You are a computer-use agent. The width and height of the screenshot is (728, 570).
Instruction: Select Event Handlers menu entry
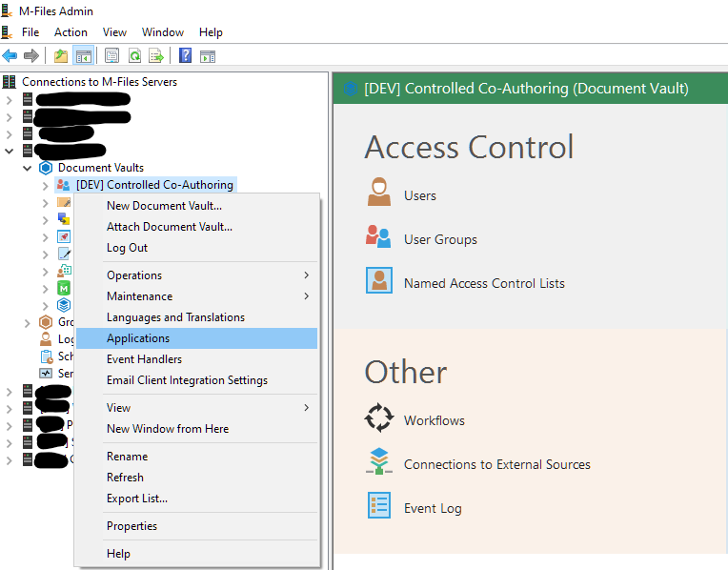(197, 359)
